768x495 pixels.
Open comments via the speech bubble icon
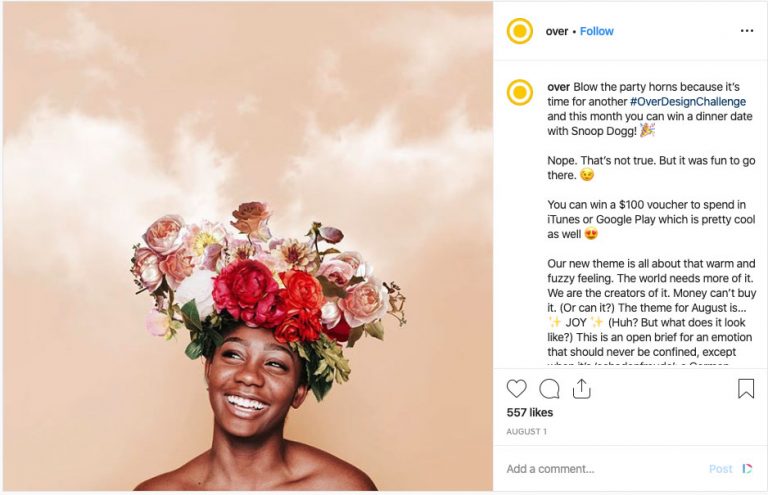pos(549,389)
